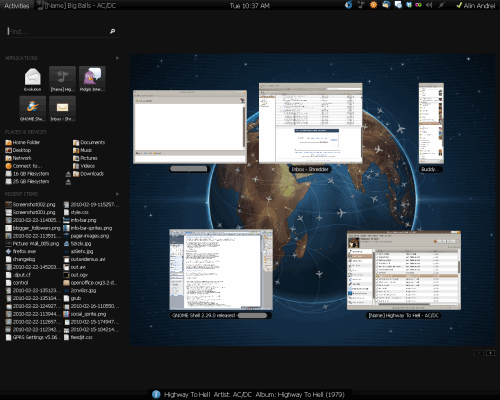Open the Documents folder
This screenshot has width=500, height=400.
coord(89,142)
